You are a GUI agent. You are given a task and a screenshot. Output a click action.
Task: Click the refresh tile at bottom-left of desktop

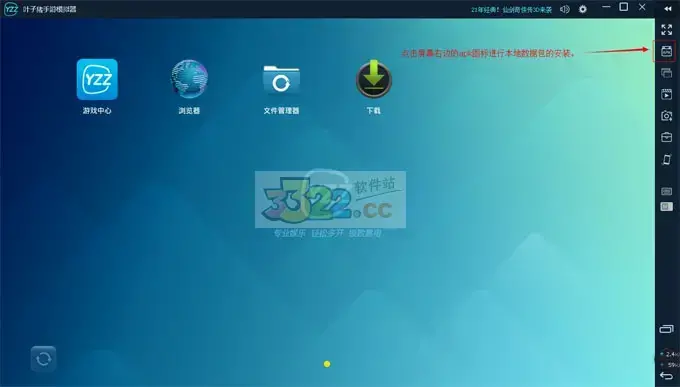pos(43,359)
